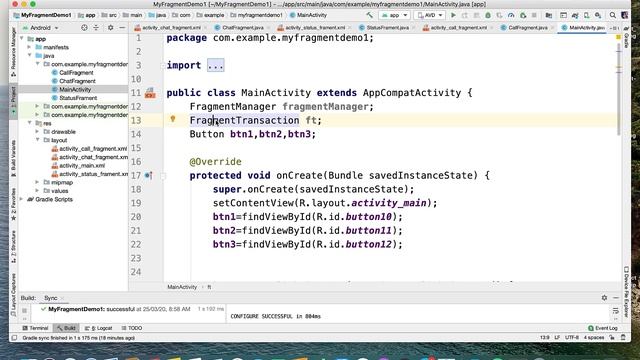Hide the Project panel with minus icon
Screen dimensions: 640x360
tap(122, 28)
